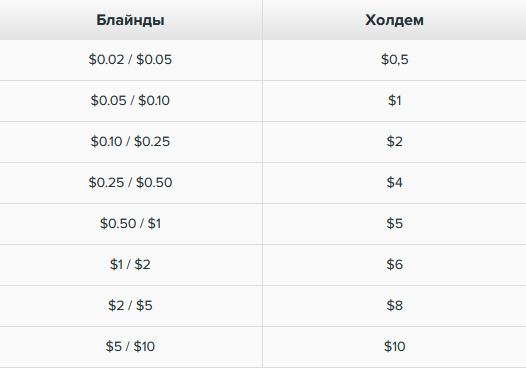The width and height of the screenshot is (526, 369).
Task: Click the $10 Холдем value cell
Action: point(394,347)
